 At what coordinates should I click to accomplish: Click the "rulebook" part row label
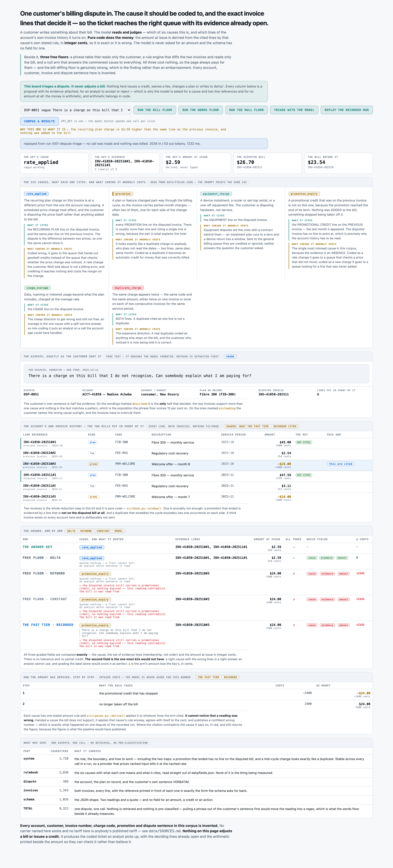31,772
